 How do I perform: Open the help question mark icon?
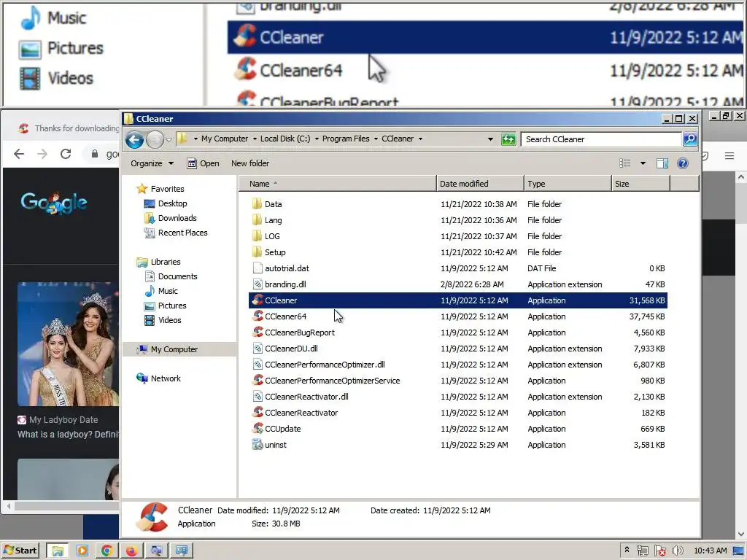pyautogui.click(x=682, y=163)
